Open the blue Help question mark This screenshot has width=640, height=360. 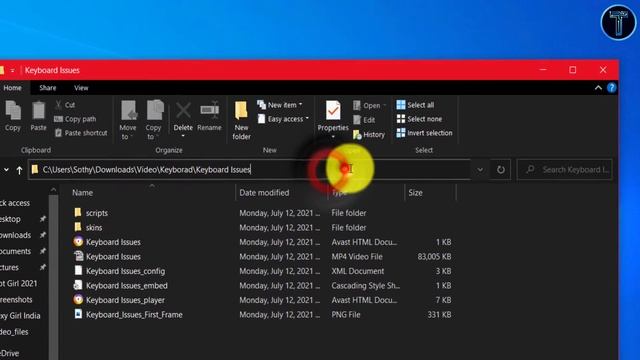611,88
